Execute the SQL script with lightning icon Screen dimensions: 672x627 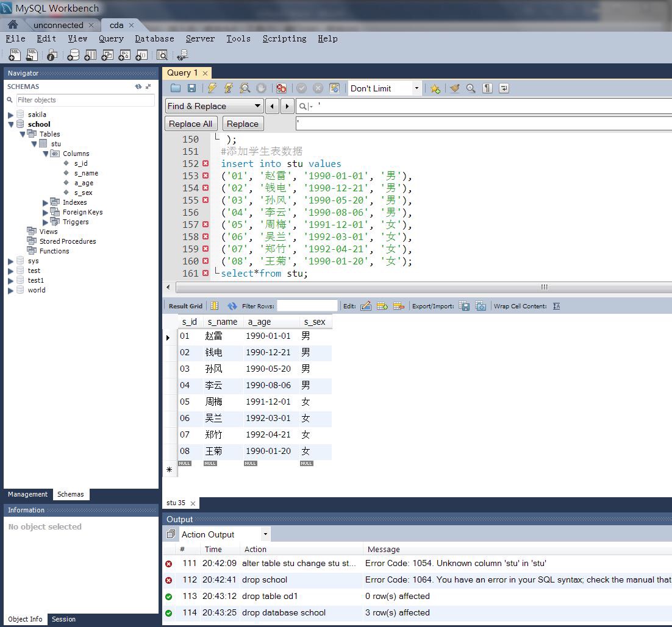pyautogui.click(x=212, y=88)
